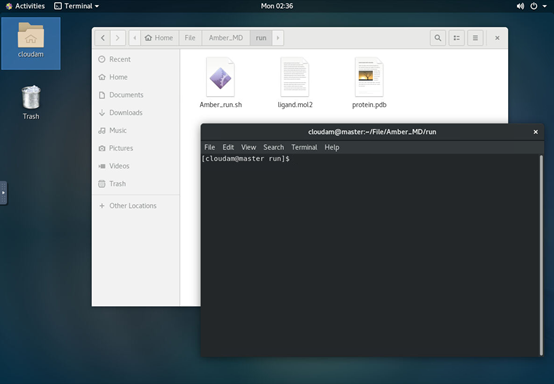
Task: Open Recent in the Files sidebar
Action: click(136, 59)
